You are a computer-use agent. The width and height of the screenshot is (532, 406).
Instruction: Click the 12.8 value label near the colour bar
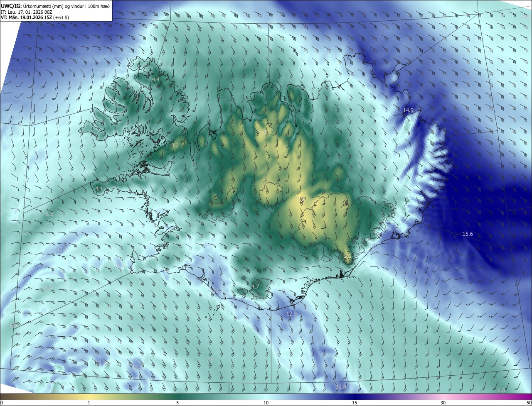341,386
